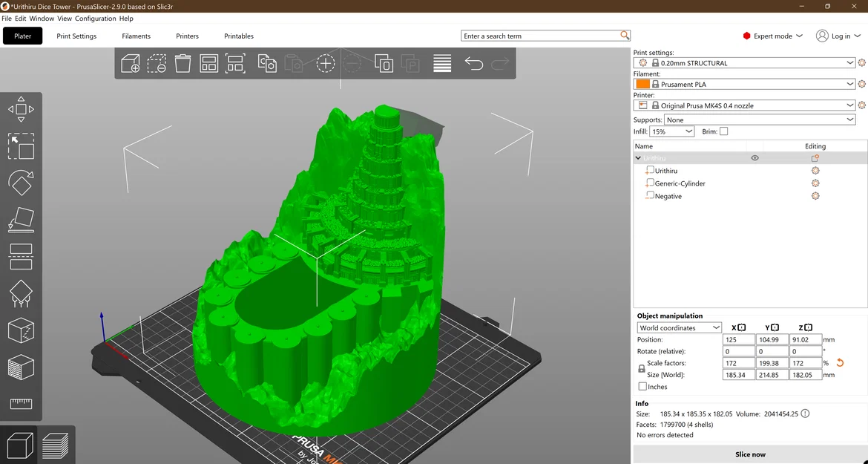
Task: Click the Size Z value field
Action: point(805,375)
